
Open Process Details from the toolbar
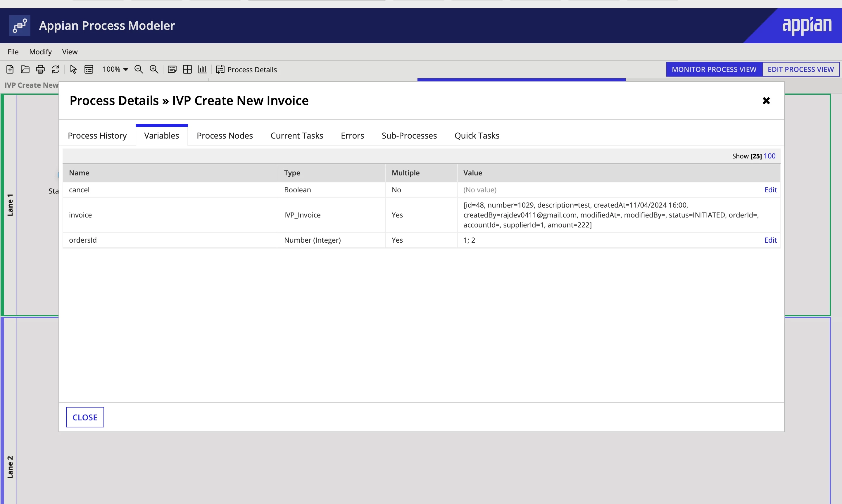[x=246, y=69]
